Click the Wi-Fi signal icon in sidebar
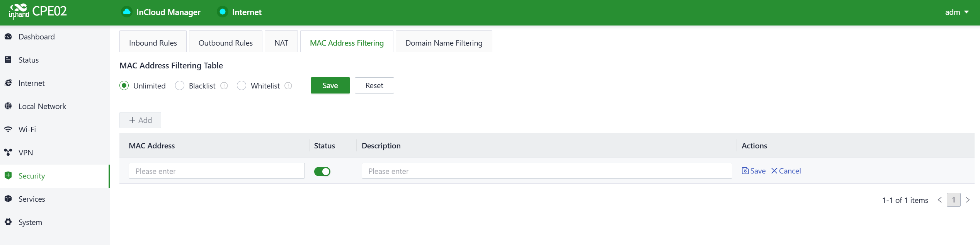Image resolution: width=980 pixels, height=245 pixels. point(8,129)
